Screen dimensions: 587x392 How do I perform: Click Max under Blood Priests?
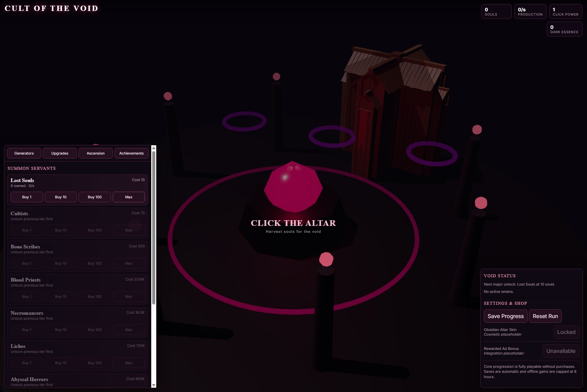129,296
